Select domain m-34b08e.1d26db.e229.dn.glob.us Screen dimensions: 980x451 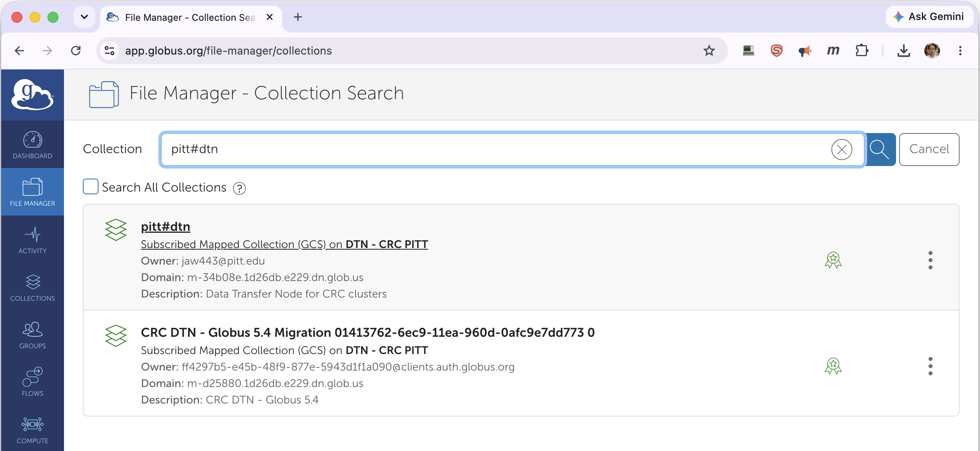coord(275,278)
